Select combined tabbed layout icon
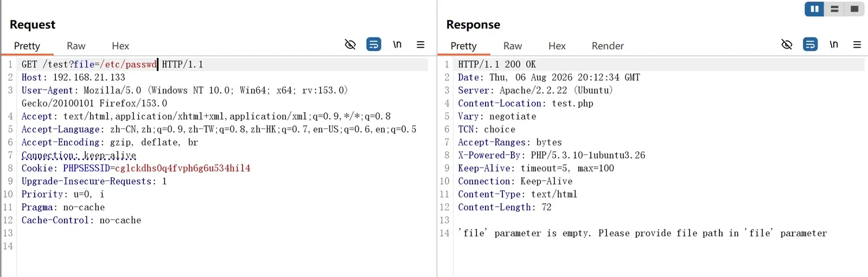This screenshot has width=868, height=277. pyautogui.click(x=854, y=9)
